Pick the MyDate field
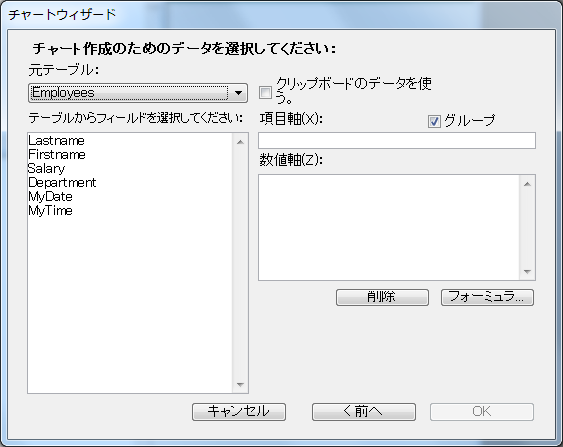 [50, 196]
